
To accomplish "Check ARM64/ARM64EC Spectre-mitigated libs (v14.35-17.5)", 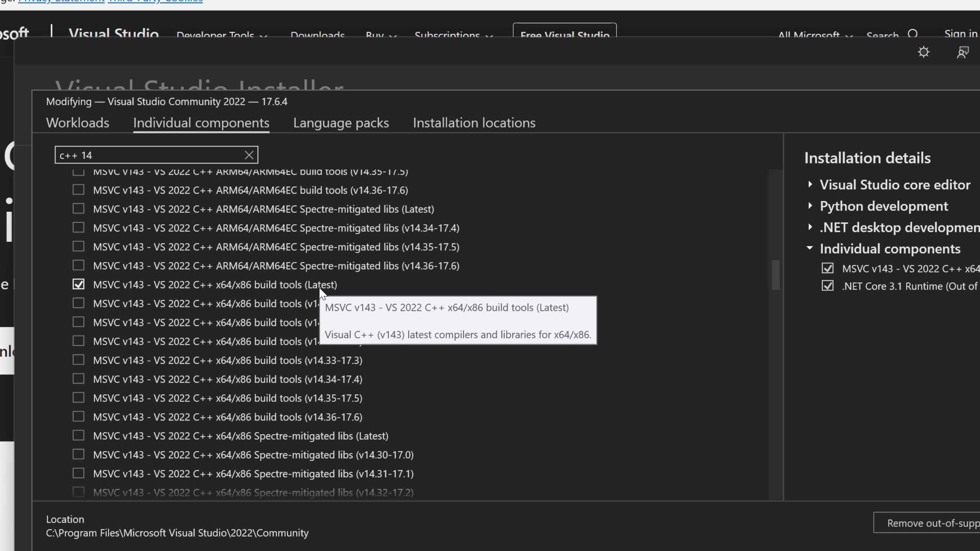I will pyautogui.click(x=78, y=246).
